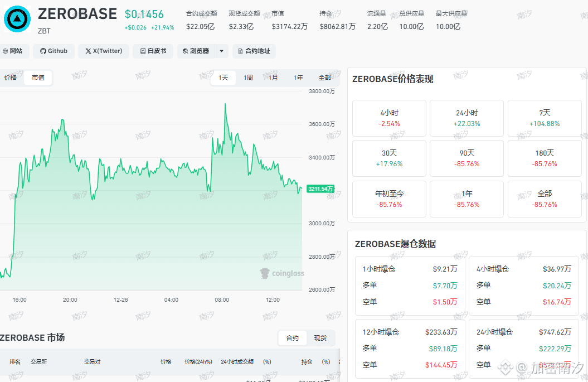Sort table by 价格(24h%) column header
This screenshot has height=382, width=588.
click(x=198, y=362)
